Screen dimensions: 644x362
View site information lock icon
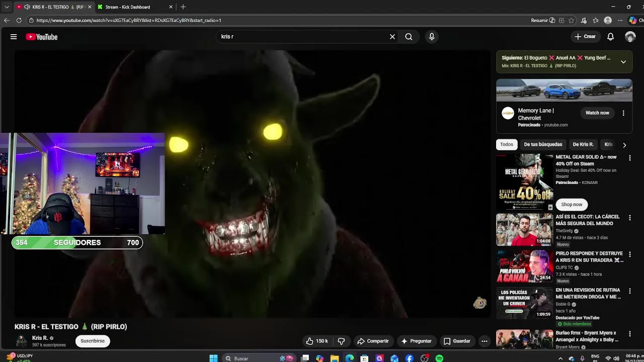coord(31,20)
